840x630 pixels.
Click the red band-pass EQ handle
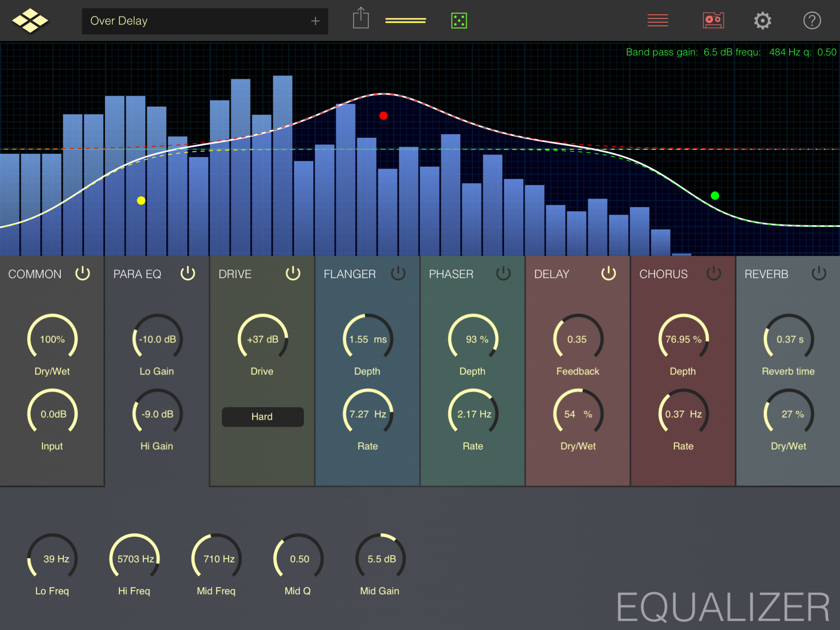click(x=383, y=116)
